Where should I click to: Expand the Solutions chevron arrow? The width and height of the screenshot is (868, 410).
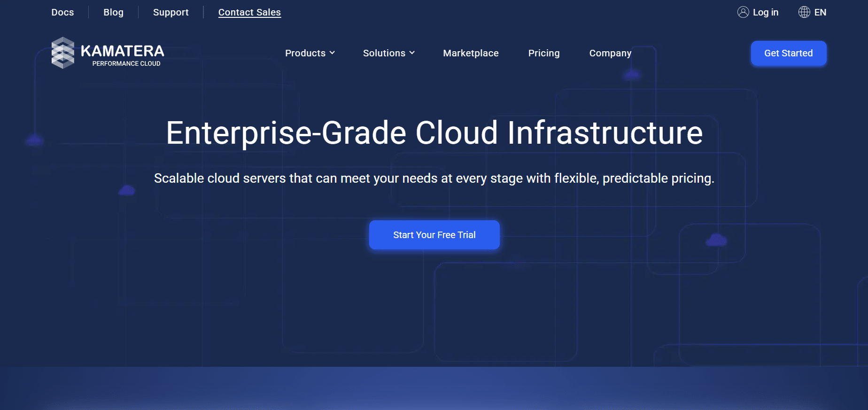pyautogui.click(x=412, y=53)
